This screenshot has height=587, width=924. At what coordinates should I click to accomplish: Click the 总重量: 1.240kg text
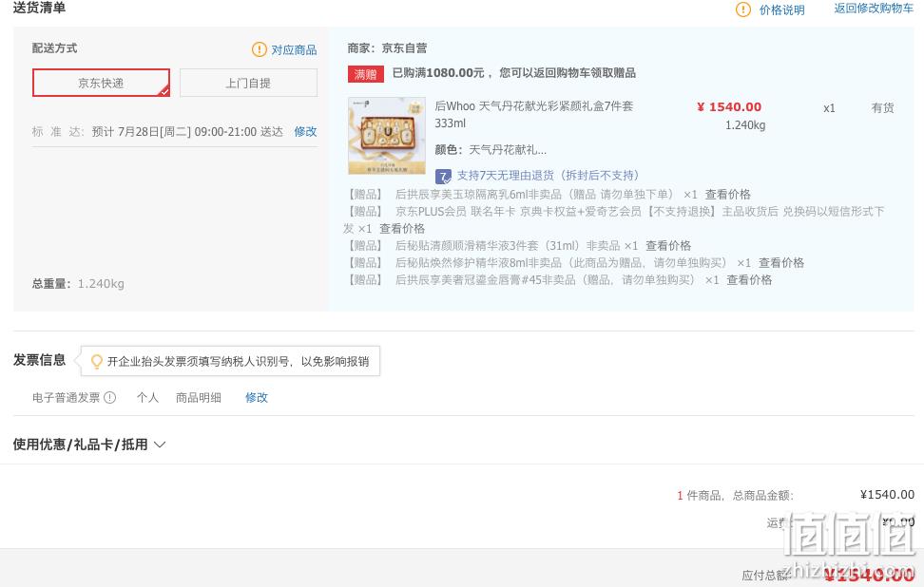click(x=78, y=284)
